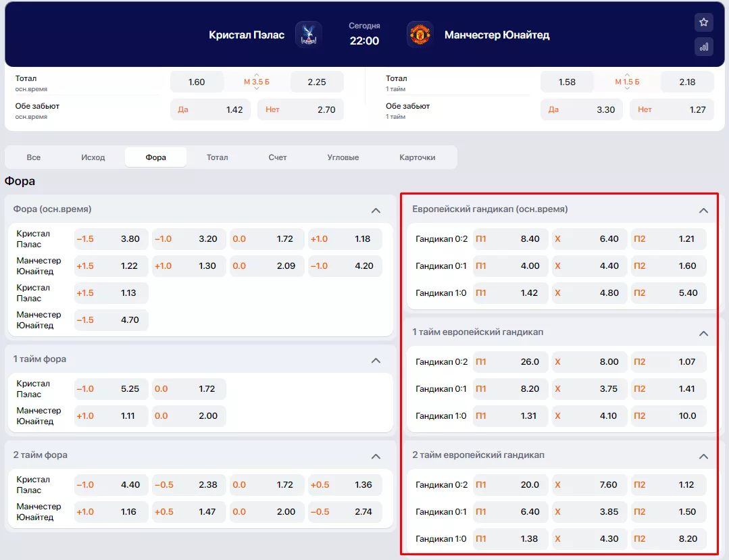Add match to favorites with star icon
729x560 pixels.
[703, 22]
